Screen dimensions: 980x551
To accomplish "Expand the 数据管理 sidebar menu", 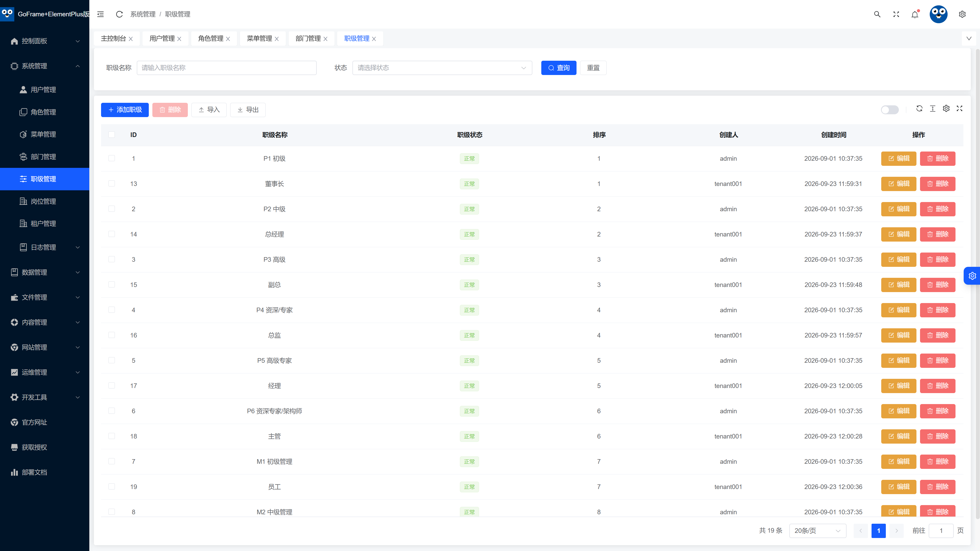I will (44, 272).
